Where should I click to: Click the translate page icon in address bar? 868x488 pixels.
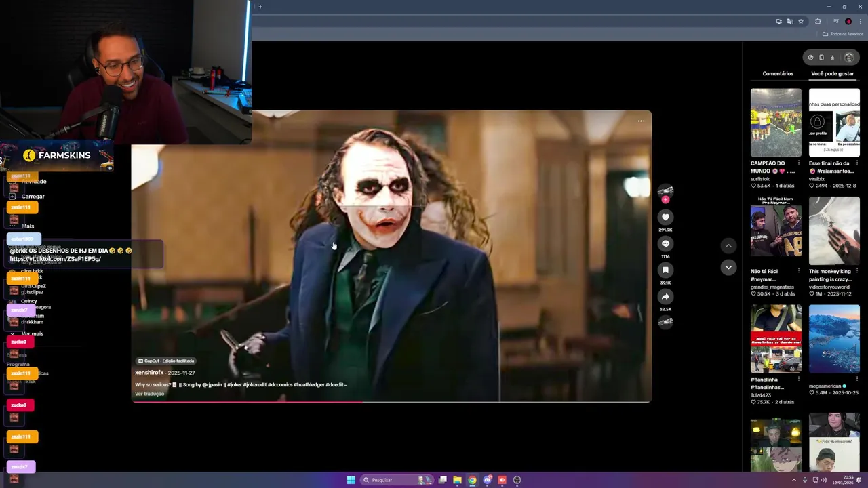[790, 21]
